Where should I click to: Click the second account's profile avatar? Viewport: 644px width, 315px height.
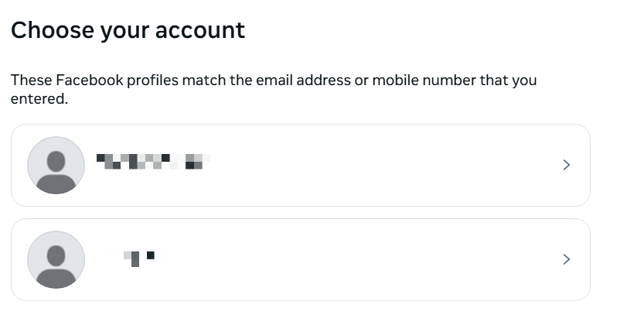56,259
